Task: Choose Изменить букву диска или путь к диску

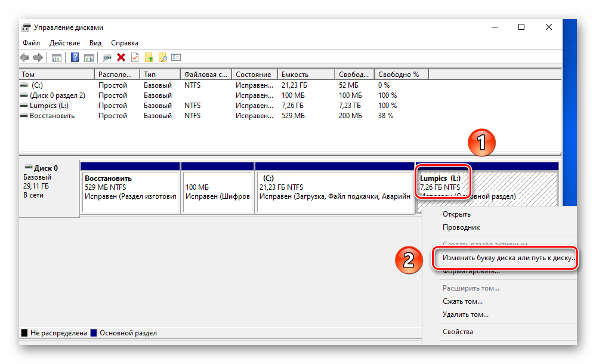Action: tap(508, 259)
